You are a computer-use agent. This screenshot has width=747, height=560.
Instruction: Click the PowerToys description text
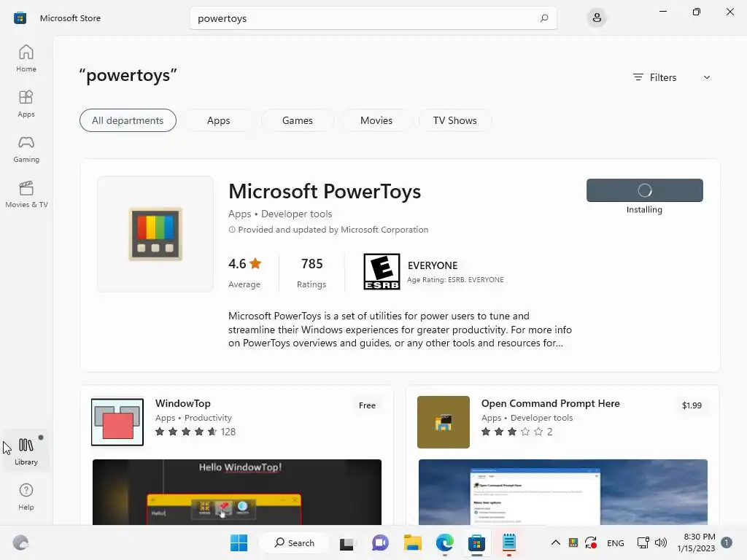point(400,330)
